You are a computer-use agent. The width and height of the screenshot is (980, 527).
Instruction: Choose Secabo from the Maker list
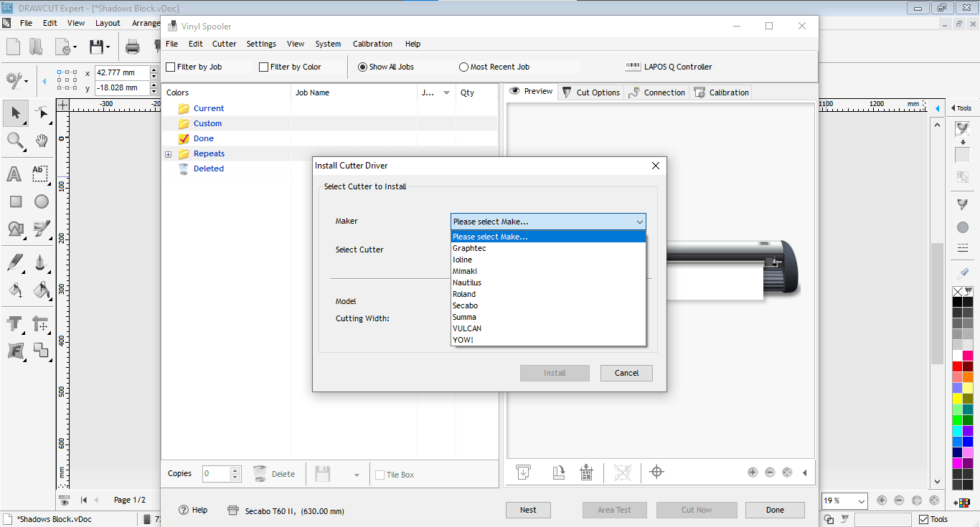[548, 305]
